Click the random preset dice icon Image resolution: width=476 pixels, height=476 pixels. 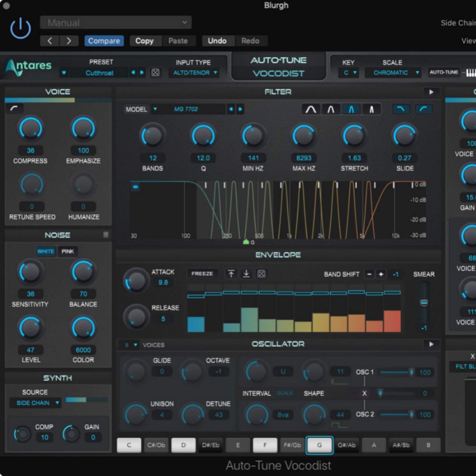(x=155, y=73)
